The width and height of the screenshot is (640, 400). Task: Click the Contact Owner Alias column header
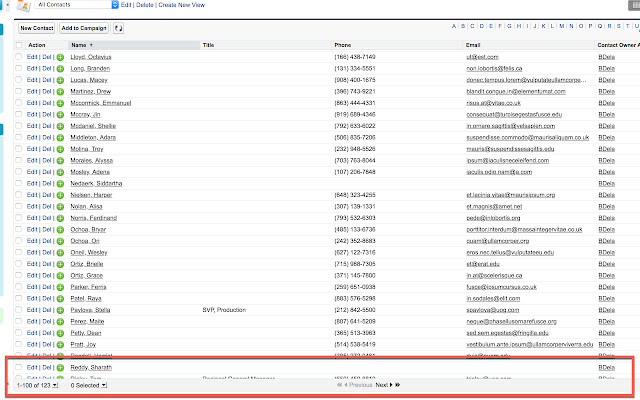click(x=618, y=45)
